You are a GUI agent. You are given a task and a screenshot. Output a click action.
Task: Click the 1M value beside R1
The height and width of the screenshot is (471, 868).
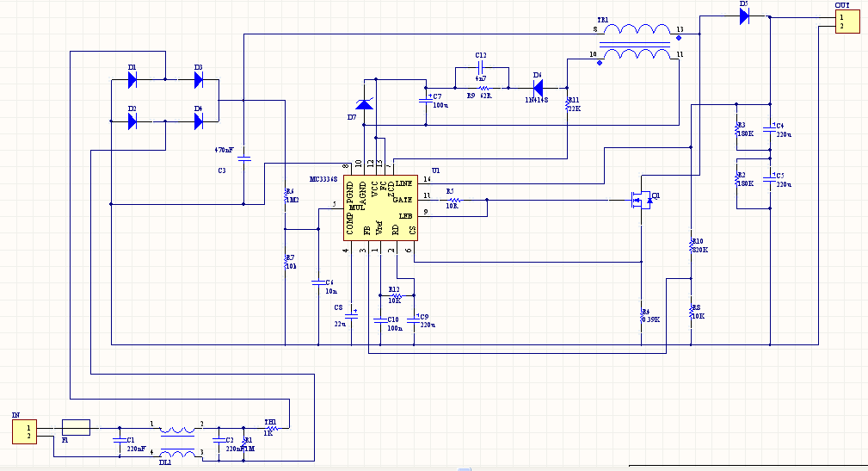(x=249, y=449)
